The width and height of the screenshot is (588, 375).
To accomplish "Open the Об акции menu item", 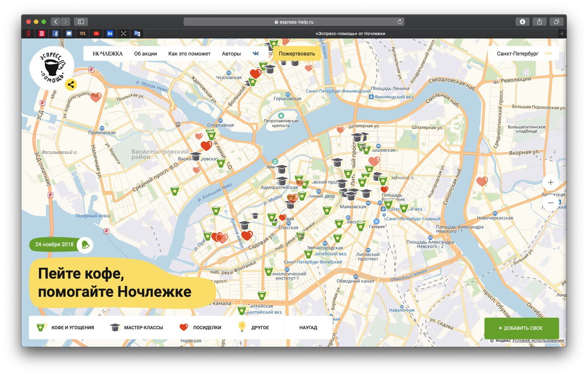I will coord(145,53).
